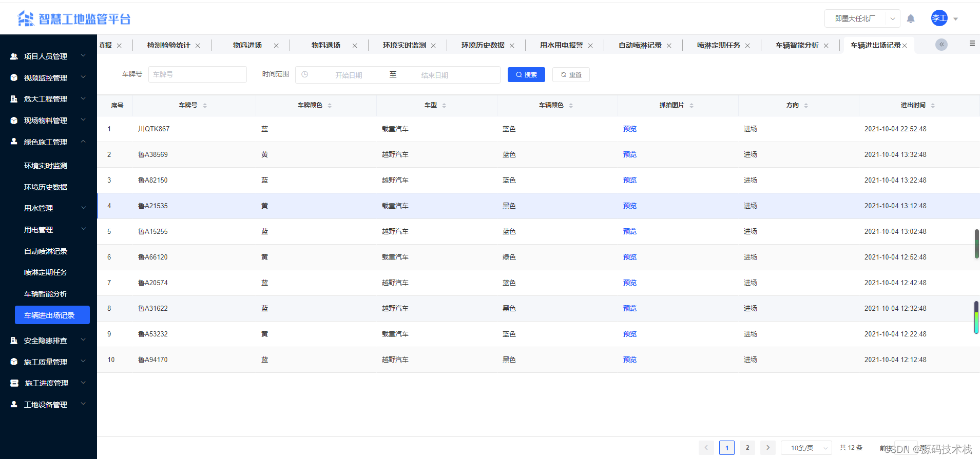Expand 危大工程管理 sidebar menu

[48, 99]
